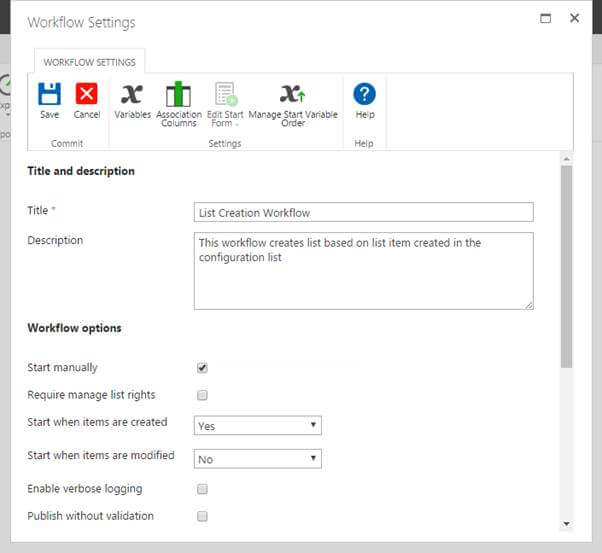Select the Workflow Settings ribbon tab
This screenshot has height=553, width=602.
pos(90,62)
